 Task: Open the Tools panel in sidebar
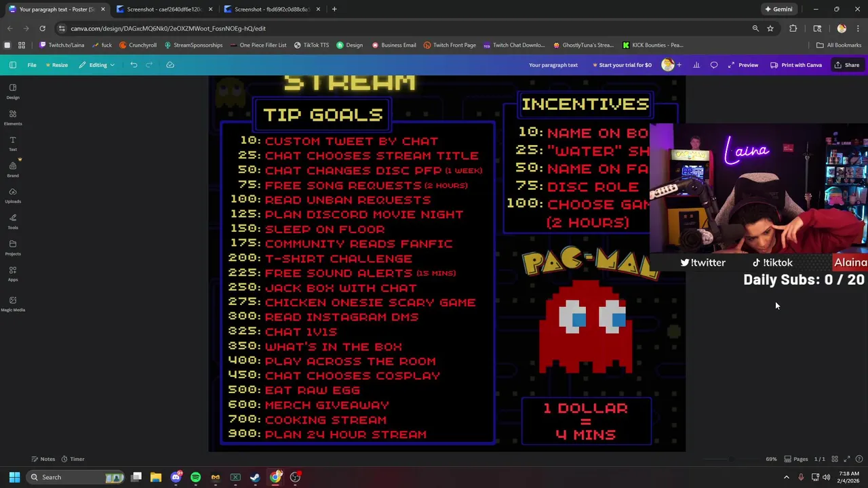pyautogui.click(x=13, y=222)
